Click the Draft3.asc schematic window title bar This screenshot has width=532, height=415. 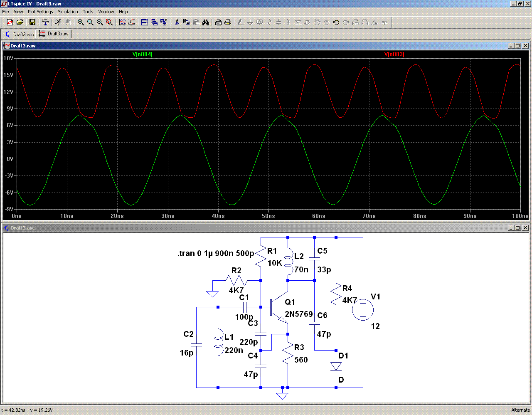click(x=249, y=228)
